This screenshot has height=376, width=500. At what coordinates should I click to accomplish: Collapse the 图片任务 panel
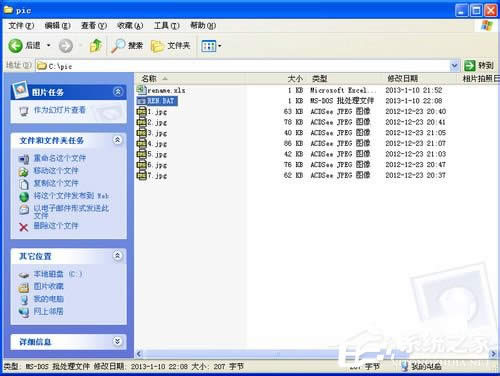pyautogui.click(x=118, y=92)
